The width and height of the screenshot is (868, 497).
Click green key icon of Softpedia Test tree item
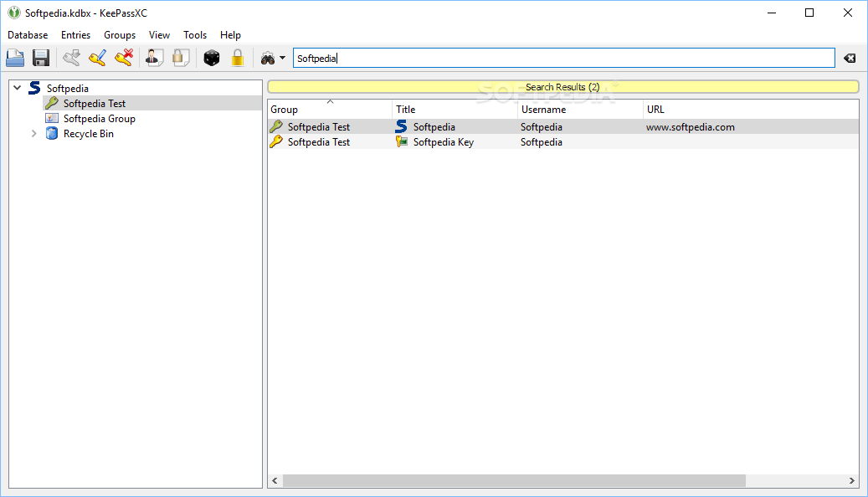click(x=52, y=103)
